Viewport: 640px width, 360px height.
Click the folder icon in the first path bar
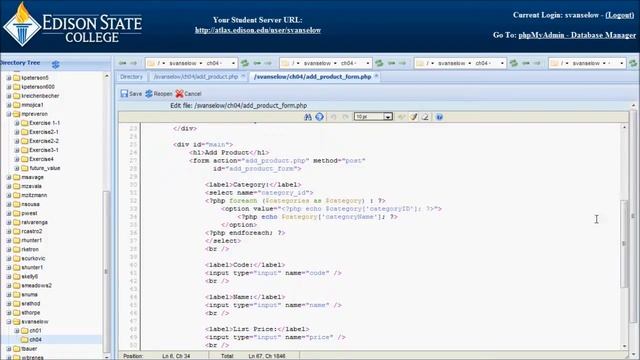pyautogui.click(x=151, y=63)
